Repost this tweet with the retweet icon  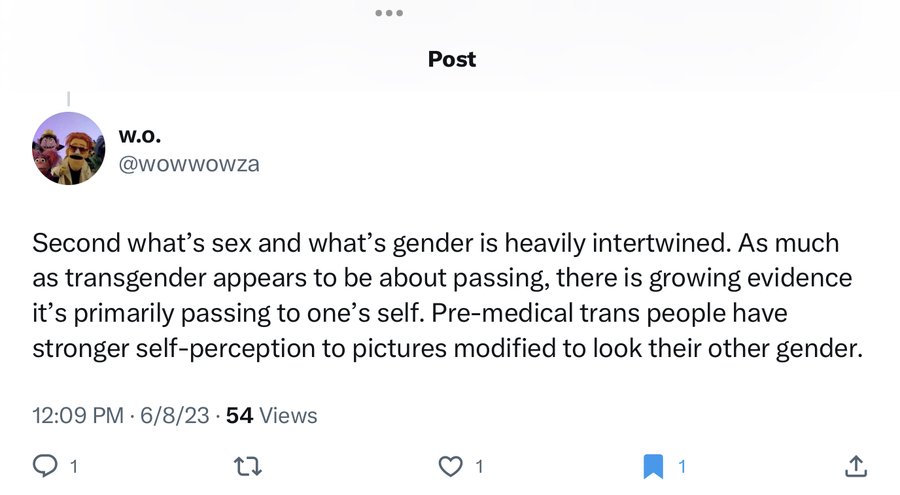click(249, 466)
